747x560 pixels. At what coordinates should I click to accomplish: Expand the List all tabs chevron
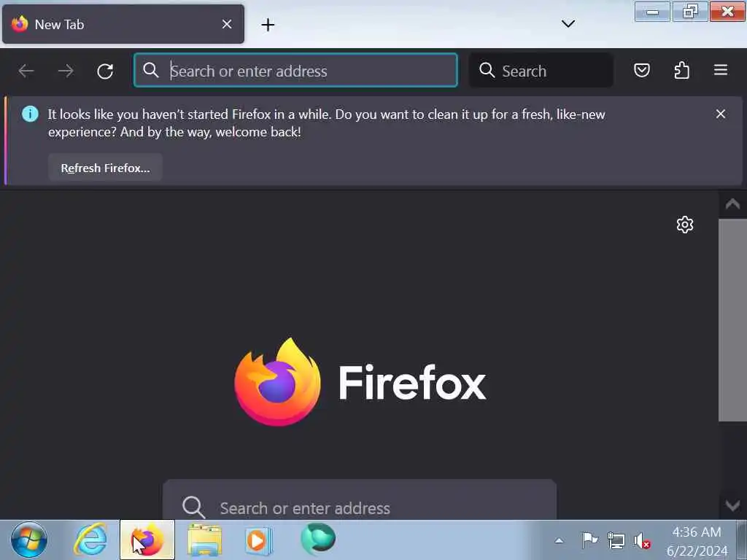point(568,24)
